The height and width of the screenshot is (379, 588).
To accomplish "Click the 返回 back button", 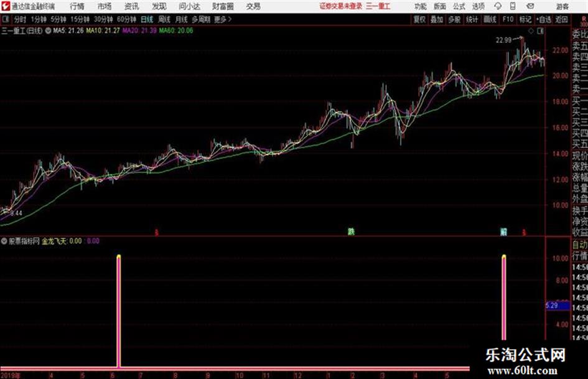I will (562, 19).
